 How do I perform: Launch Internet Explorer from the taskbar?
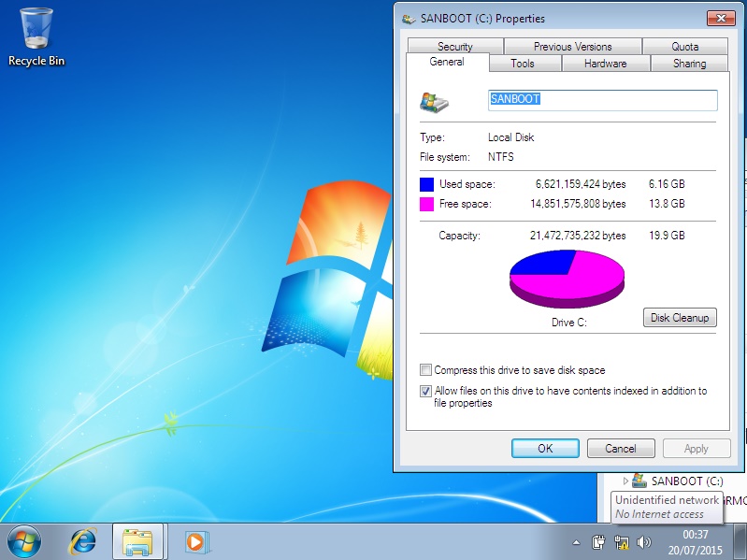point(83,541)
